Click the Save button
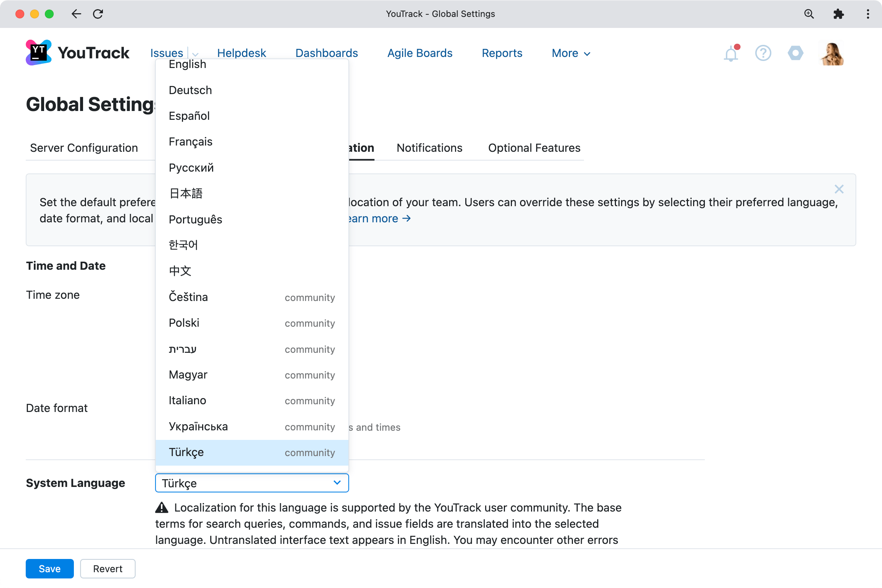 50,569
